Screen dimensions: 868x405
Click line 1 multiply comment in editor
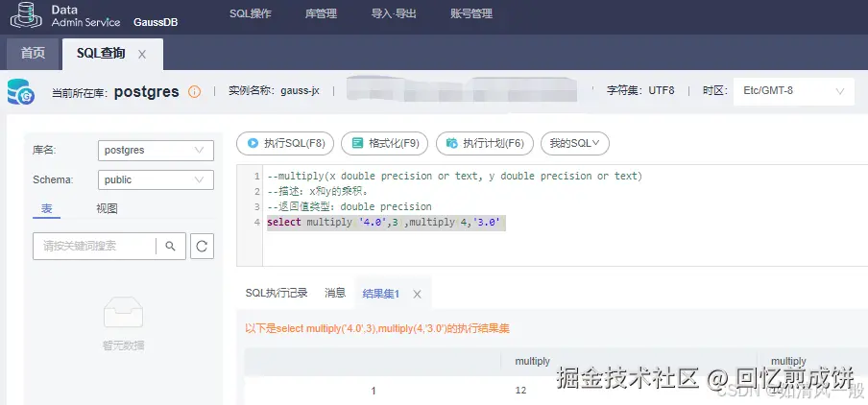[454, 176]
